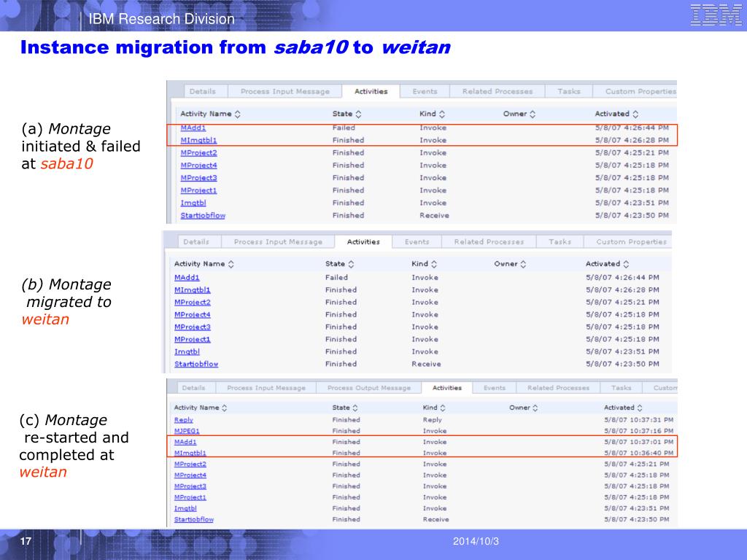The width and height of the screenshot is (747, 560).
Task: Open MProject3 link in panel (a)
Action: 198,178
